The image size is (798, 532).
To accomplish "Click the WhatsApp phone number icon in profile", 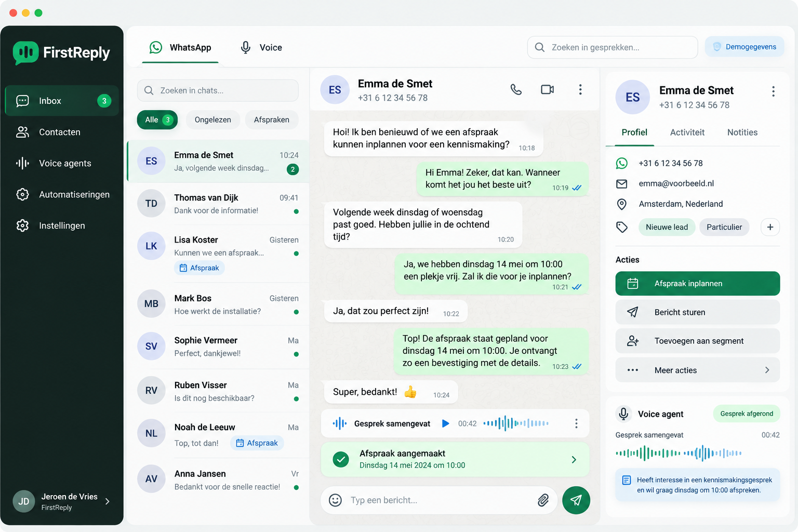I will click(x=621, y=163).
